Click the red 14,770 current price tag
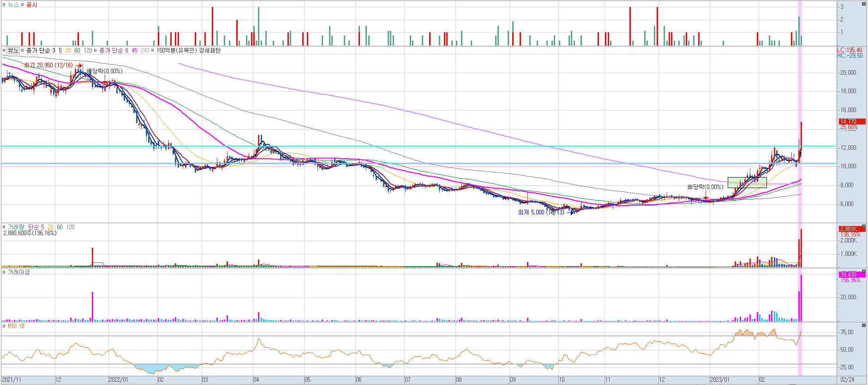 coord(852,122)
